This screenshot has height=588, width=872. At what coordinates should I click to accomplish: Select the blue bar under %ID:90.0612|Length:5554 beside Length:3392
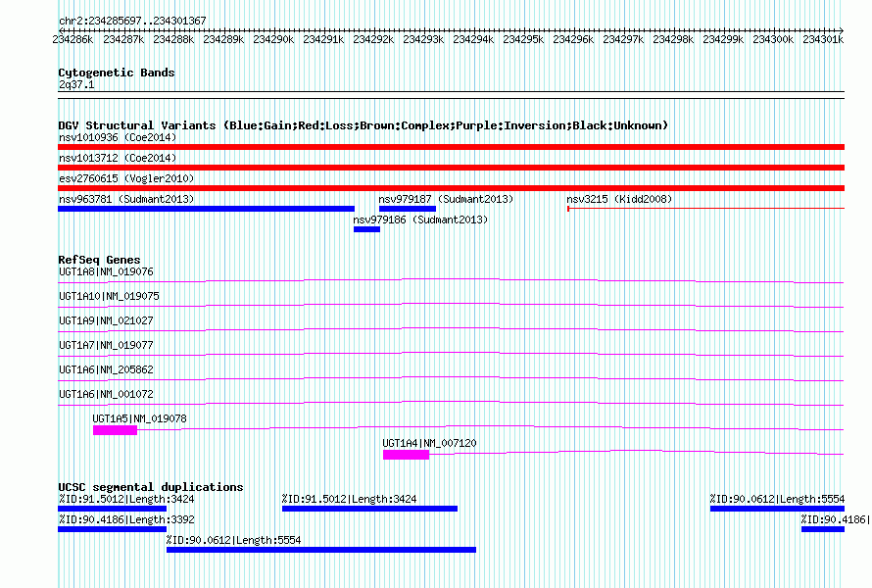tap(321, 550)
